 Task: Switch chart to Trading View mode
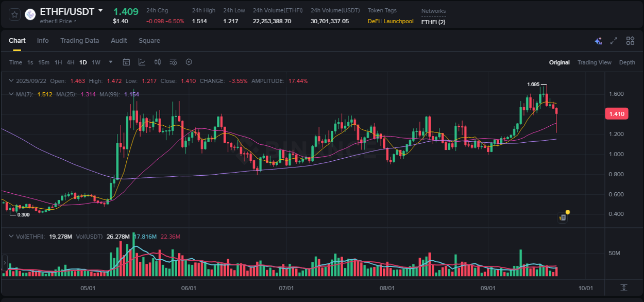[594, 62]
